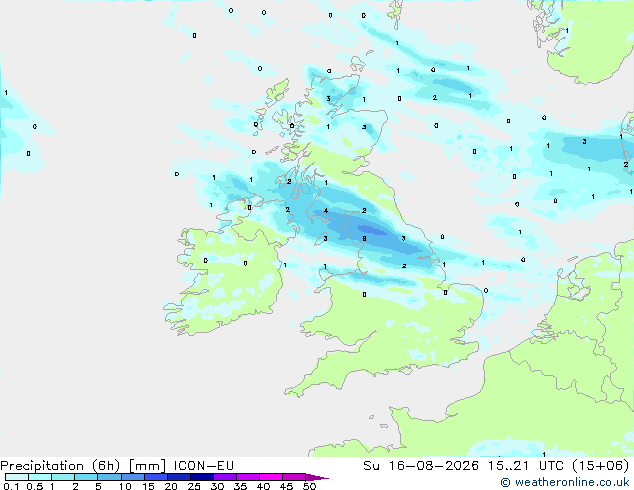Click the '15' legend scale label
The width and height of the screenshot is (634, 490).
(x=148, y=486)
